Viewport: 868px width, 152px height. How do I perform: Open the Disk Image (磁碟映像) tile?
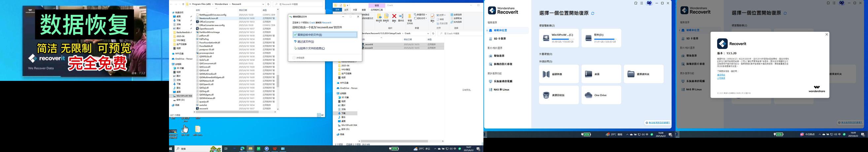559,74
